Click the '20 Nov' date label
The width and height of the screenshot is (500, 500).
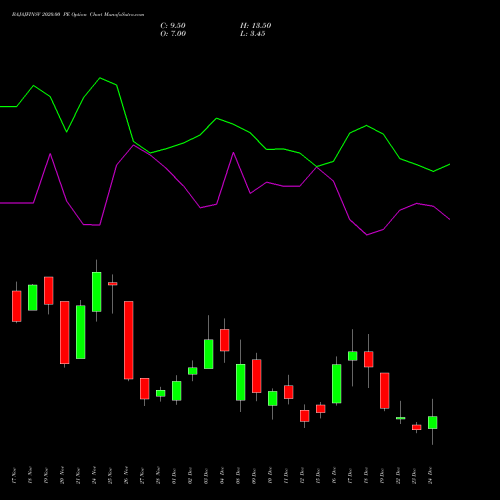coord(62,475)
